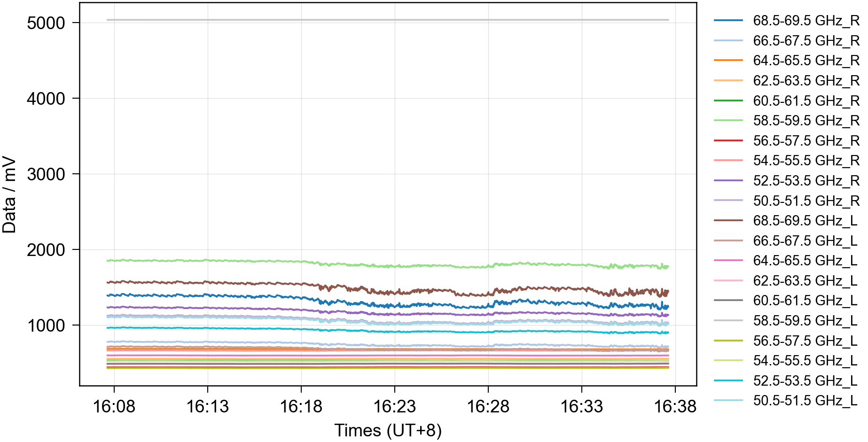This screenshot has width=868, height=442.
Task: Click the 16:23 x-axis tick label
Action: pos(394,406)
